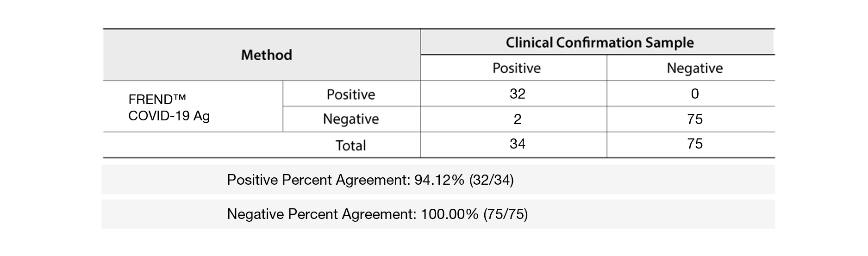868x256 pixels.
Task: Click the (32/34) fraction text
Action: point(491,180)
